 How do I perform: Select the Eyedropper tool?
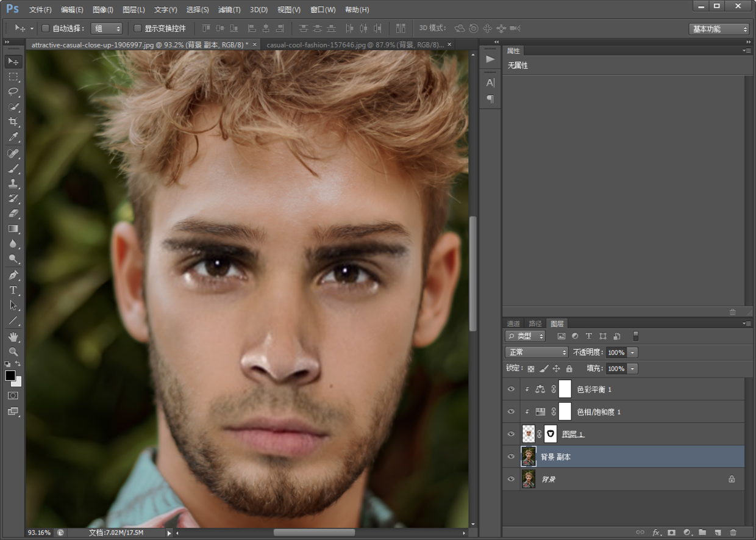pos(13,137)
